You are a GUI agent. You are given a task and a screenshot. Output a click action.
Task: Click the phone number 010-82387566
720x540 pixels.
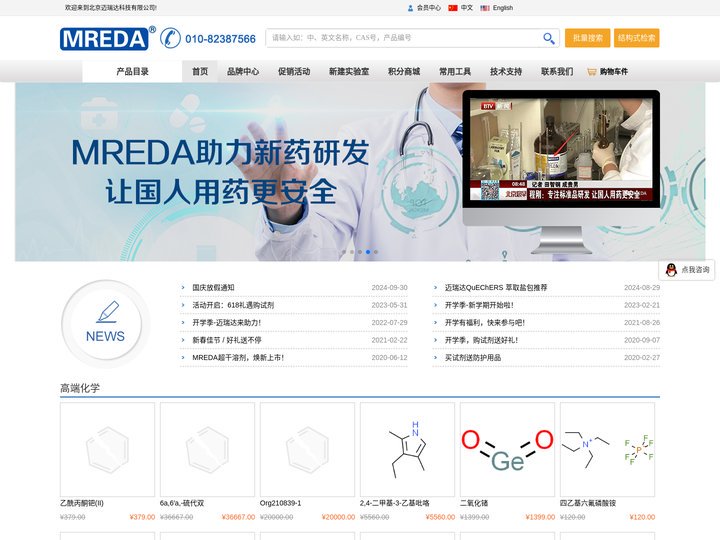pyautogui.click(x=220, y=39)
